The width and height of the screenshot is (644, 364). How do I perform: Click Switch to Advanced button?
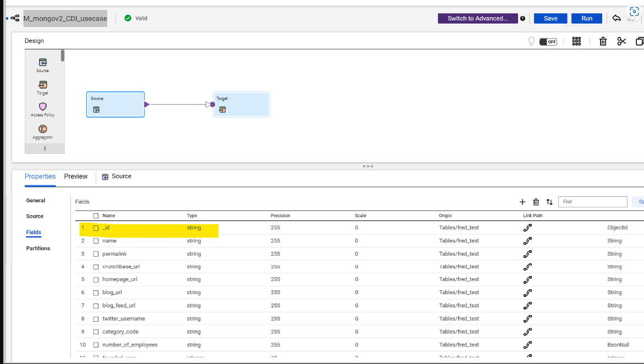point(478,19)
